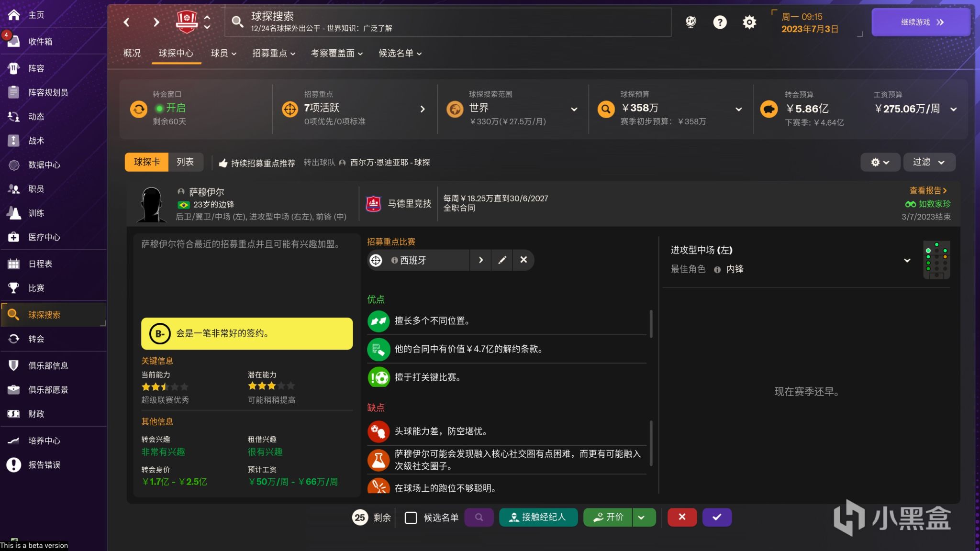Open 比赛 competitions trophy item
Screen dimensions: 980x551
coord(53,288)
